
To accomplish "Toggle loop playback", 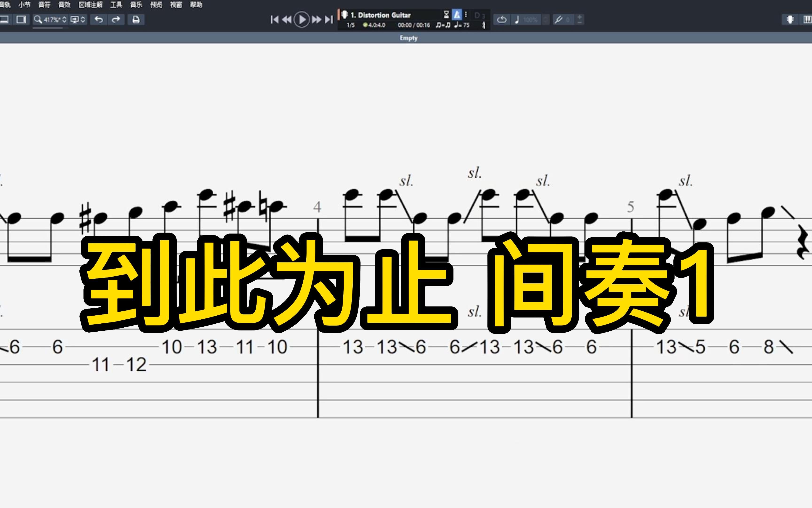I will click(502, 20).
